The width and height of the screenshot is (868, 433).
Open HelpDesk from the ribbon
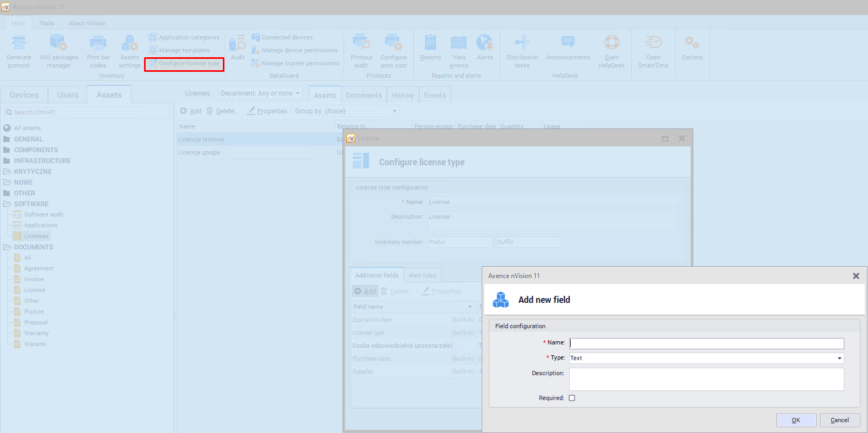(x=611, y=43)
